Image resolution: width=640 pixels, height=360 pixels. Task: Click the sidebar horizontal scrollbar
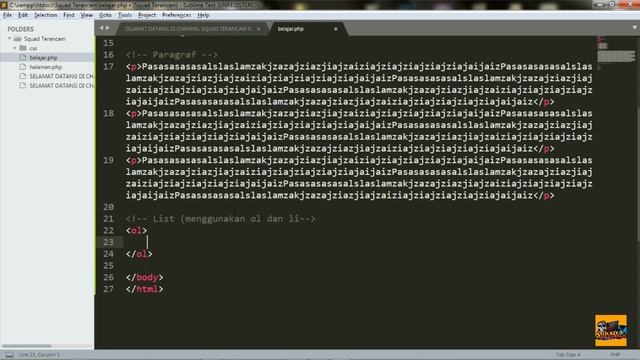point(27,346)
